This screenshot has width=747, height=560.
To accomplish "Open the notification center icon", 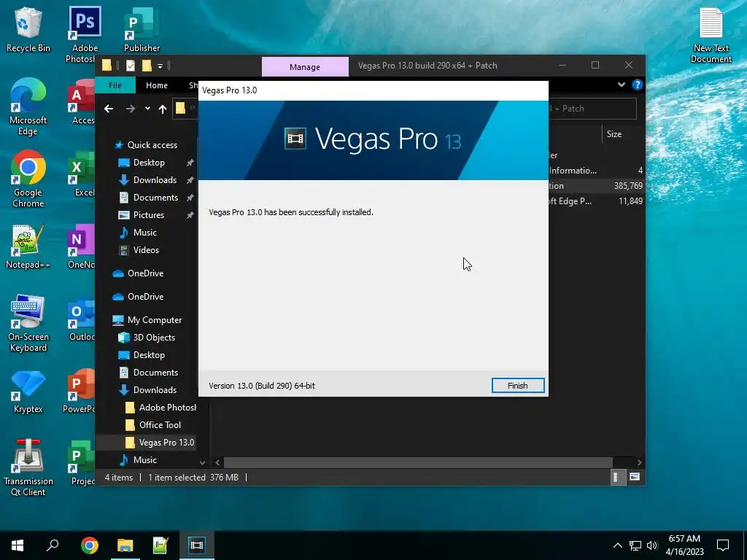I will tap(723, 545).
